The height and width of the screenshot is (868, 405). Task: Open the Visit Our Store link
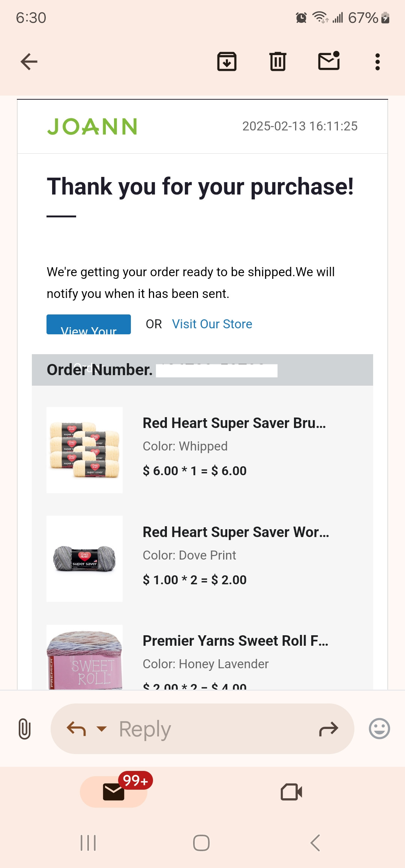(212, 324)
